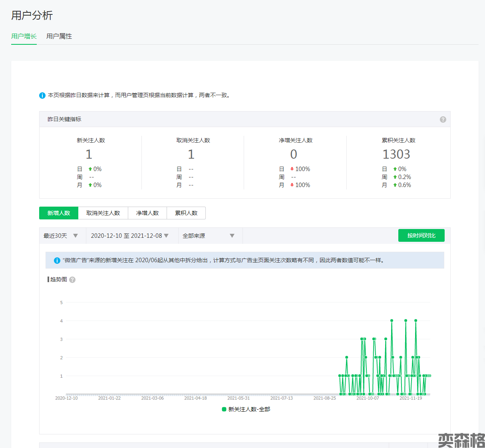485x448 pixels.
Task: Switch to 用户属性 tab
Action: click(59, 36)
